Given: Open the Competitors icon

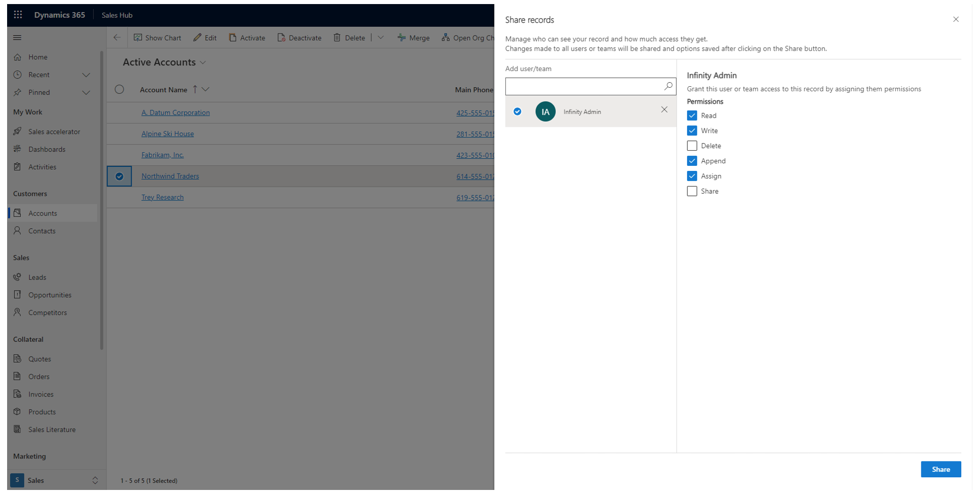Looking at the screenshot, I should (18, 312).
